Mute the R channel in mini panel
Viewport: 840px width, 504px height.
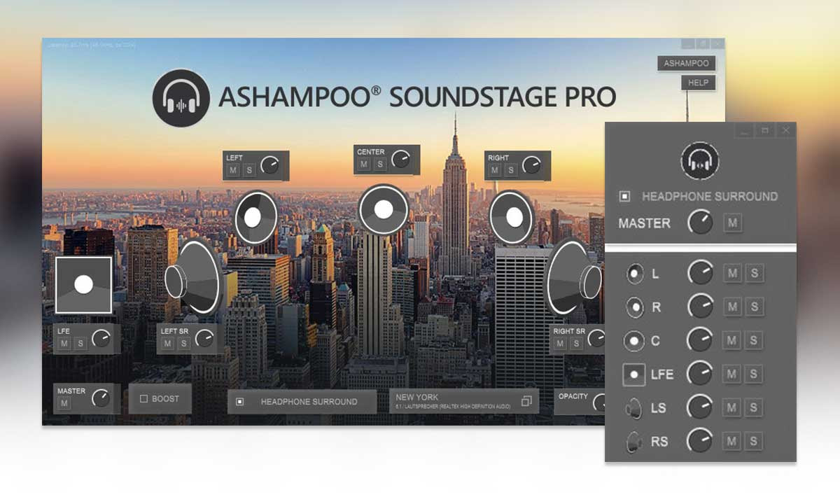tap(733, 307)
